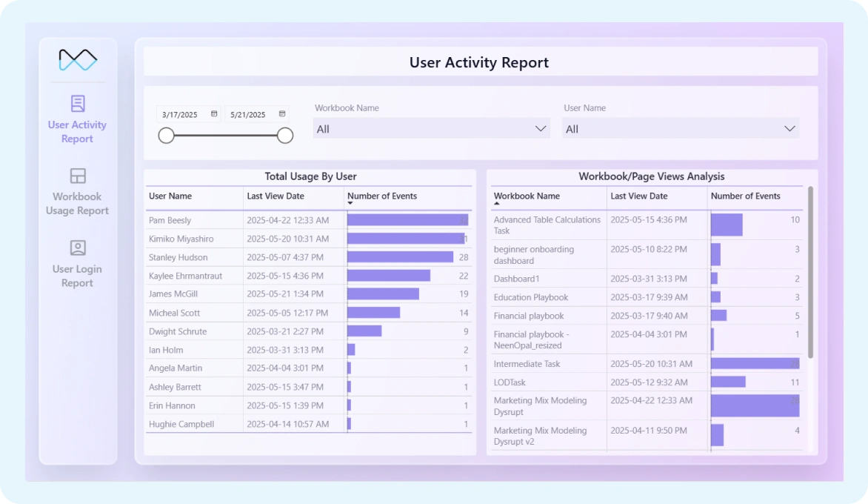
Task: Sort by User Name column header
Action: (x=170, y=196)
